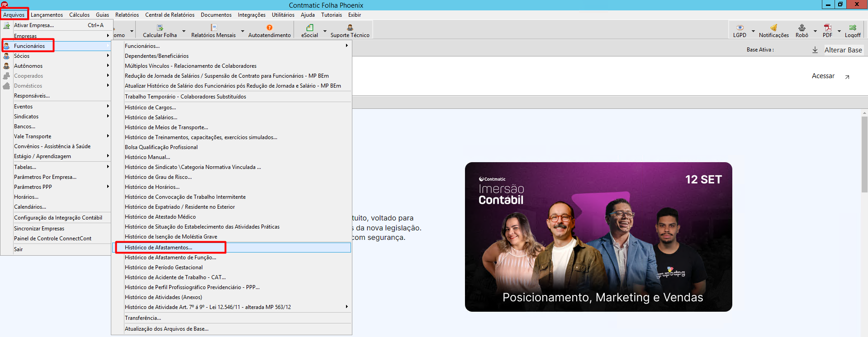The height and width of the screenshot is (337, 868).
Task: Expand the PDF dropdown arrow
Action: (839, 31)
